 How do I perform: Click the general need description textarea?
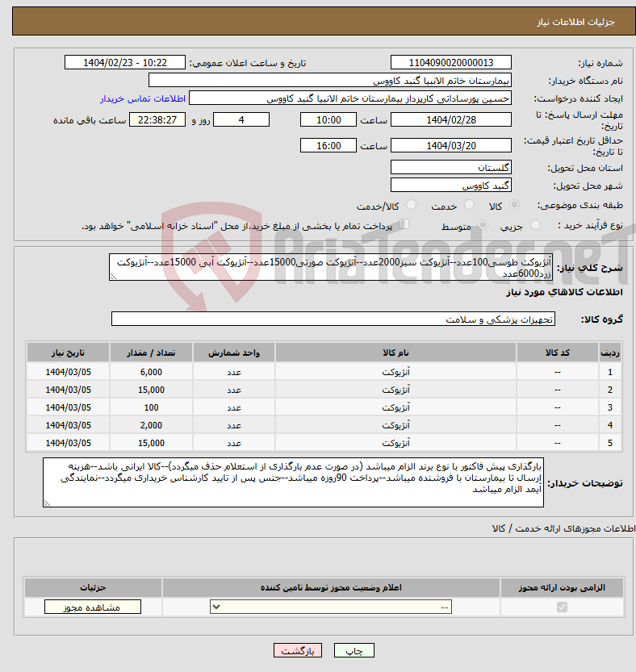(331, 268)
